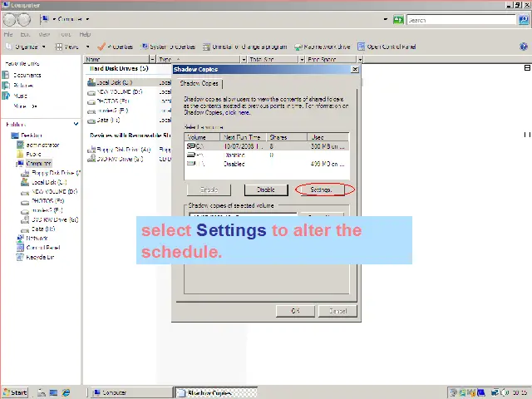The height and width of the screenshot is (399, 532).
Task: Select Floppy Disk Drive in the Folders tree
Action: pos(51,173)
